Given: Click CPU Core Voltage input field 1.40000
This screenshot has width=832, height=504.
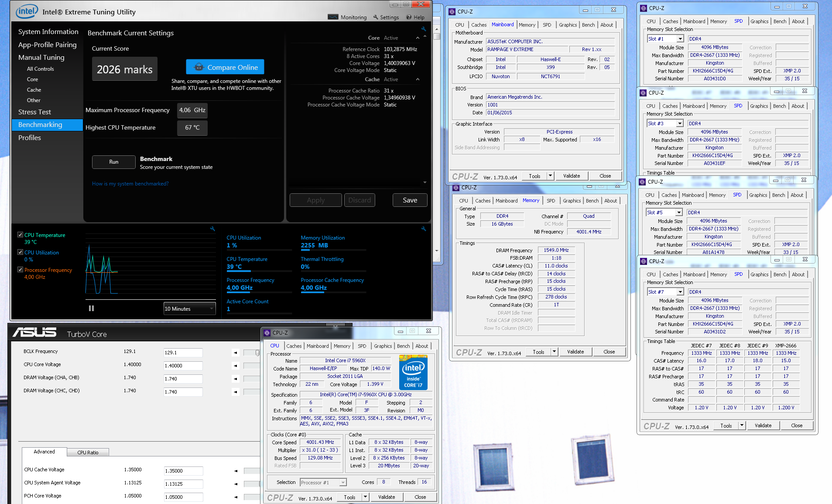Looking at the screenshot, I should pyautogui.click(x=183, y=366).
